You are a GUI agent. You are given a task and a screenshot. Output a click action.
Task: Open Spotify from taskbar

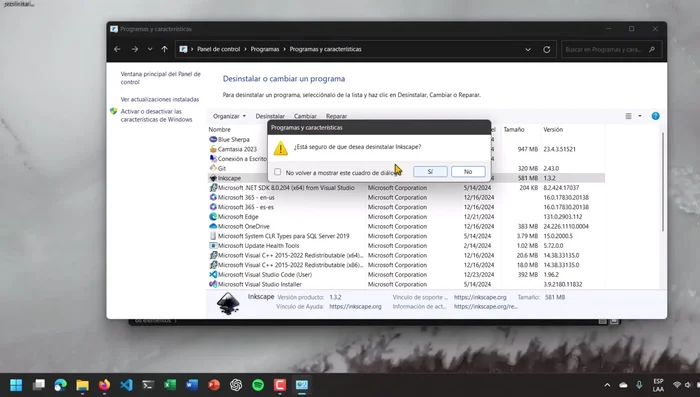click(258, 385)
